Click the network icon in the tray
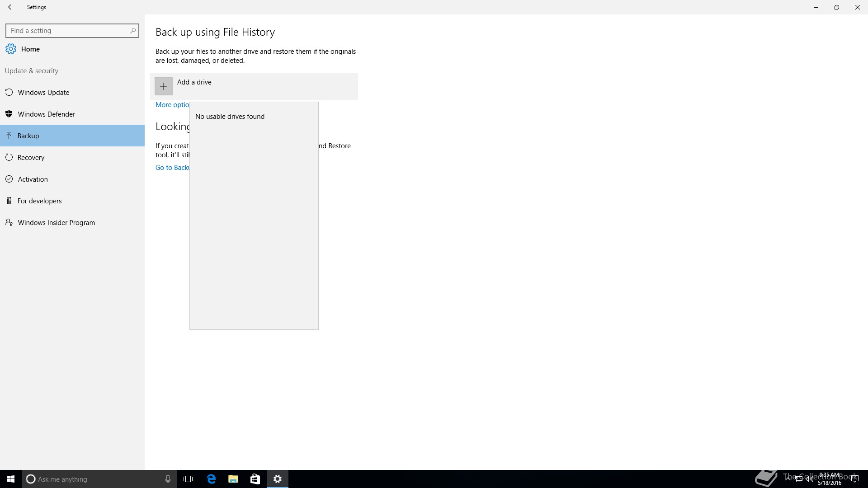 (x=799, y=479)
